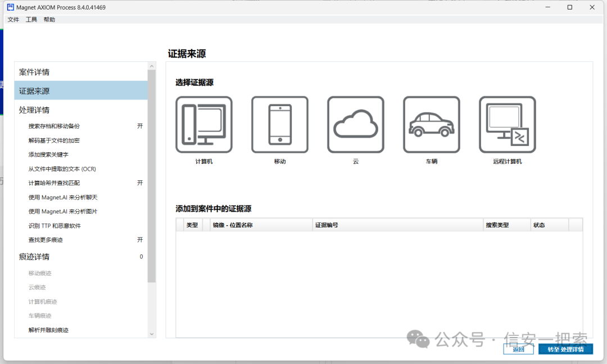Open the 文件 menu

tap(13, 19)
